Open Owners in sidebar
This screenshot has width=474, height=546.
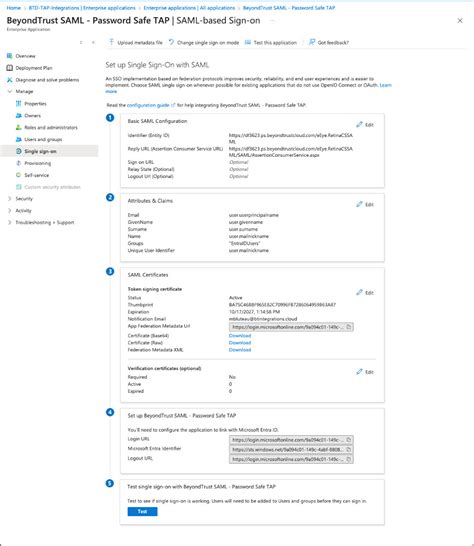(32, 115)
